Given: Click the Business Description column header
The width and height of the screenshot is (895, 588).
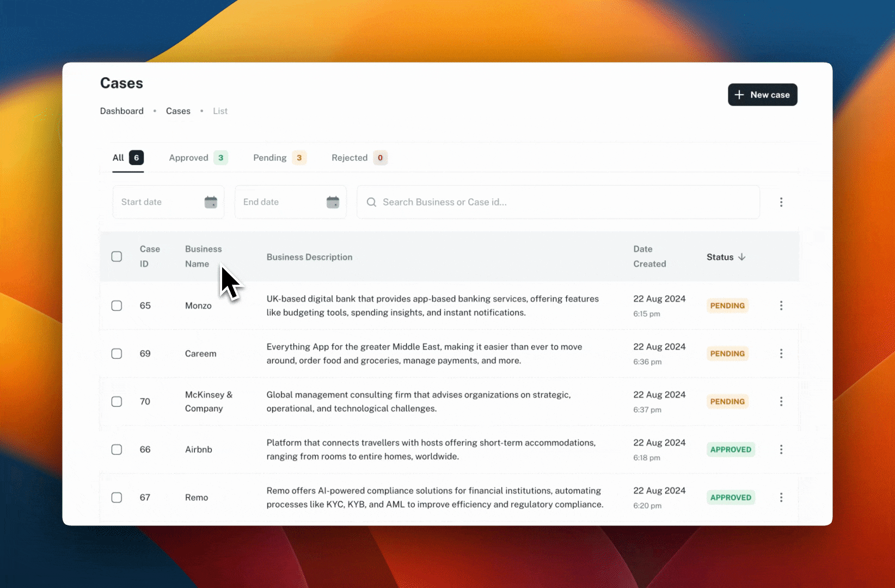Looking at the screenshot, I should 309,257.
